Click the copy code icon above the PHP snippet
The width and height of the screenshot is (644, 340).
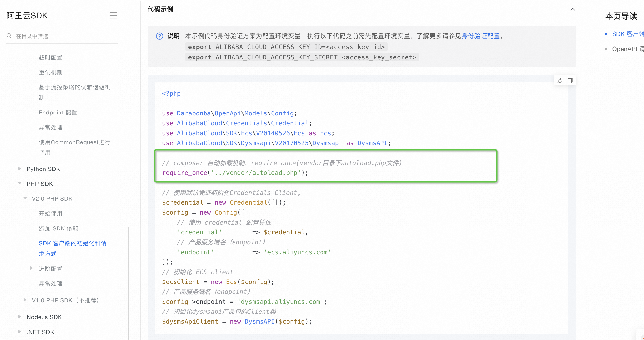point(570,81)
